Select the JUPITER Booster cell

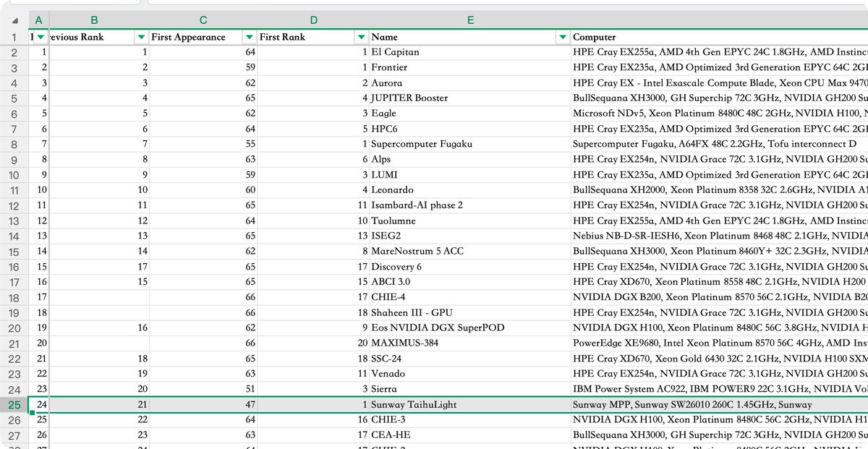(470, 98)
